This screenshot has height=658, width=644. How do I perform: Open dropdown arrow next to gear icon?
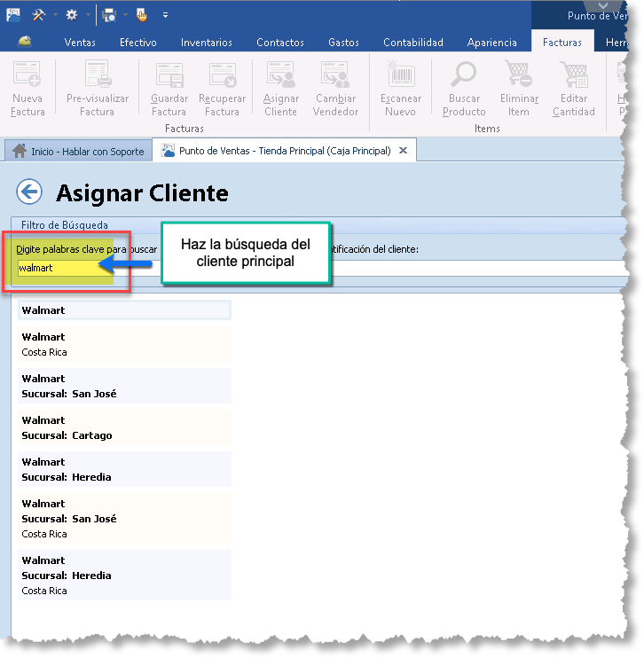(88, 15)
